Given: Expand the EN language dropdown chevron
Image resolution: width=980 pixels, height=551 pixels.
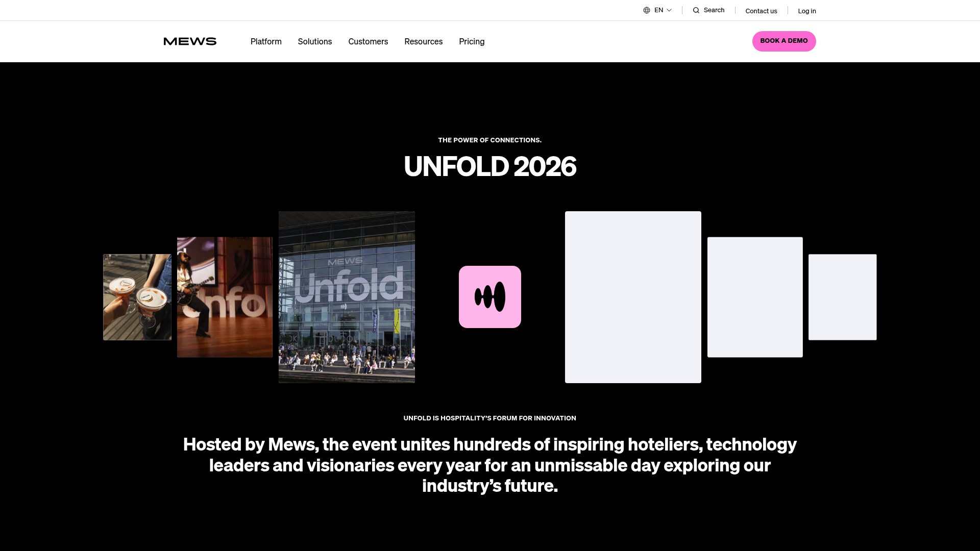Looking at the screenshot, I should tap(669, 10).
